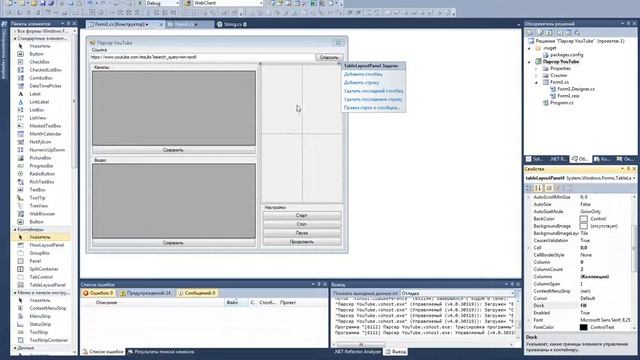
Task: Select the ListView toolbox item
Action: coord(38,118)
